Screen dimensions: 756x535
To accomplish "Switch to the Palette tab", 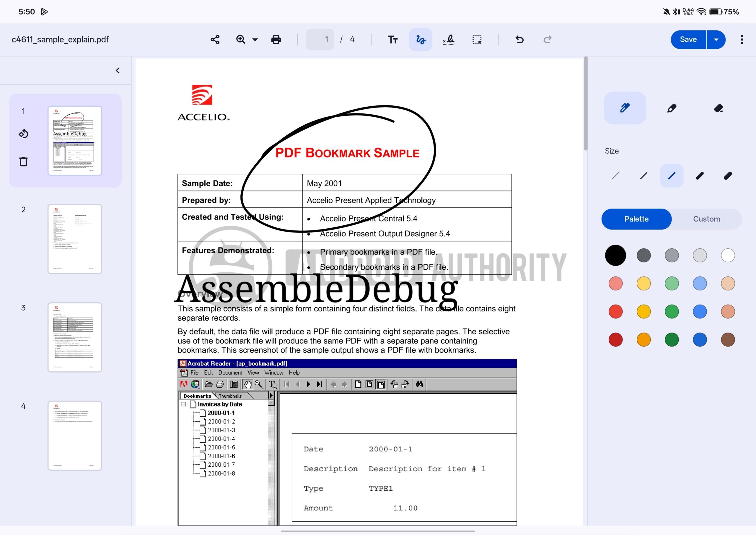I will coord(636,219).
